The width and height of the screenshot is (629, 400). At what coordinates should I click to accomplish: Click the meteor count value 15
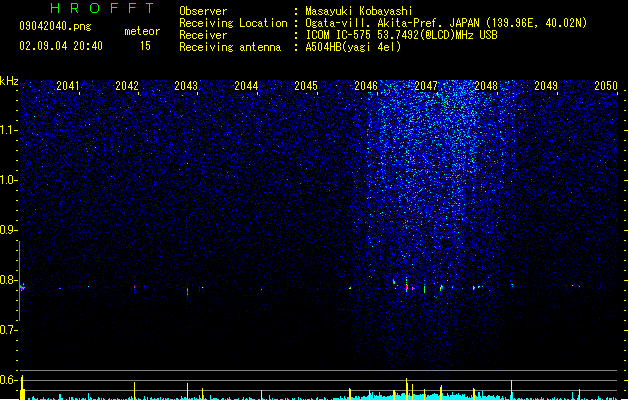[x=145, y=46]
